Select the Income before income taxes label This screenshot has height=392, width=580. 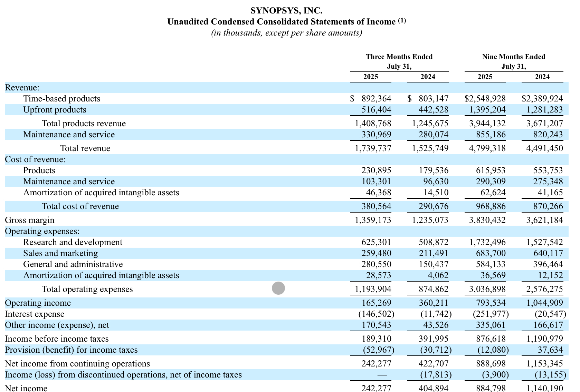[57, 339]
